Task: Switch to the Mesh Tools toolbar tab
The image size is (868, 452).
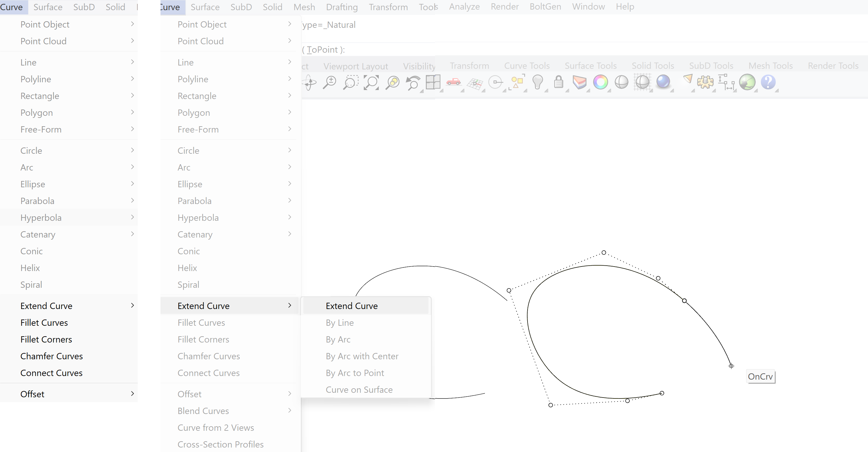Action: click(770, 66)
